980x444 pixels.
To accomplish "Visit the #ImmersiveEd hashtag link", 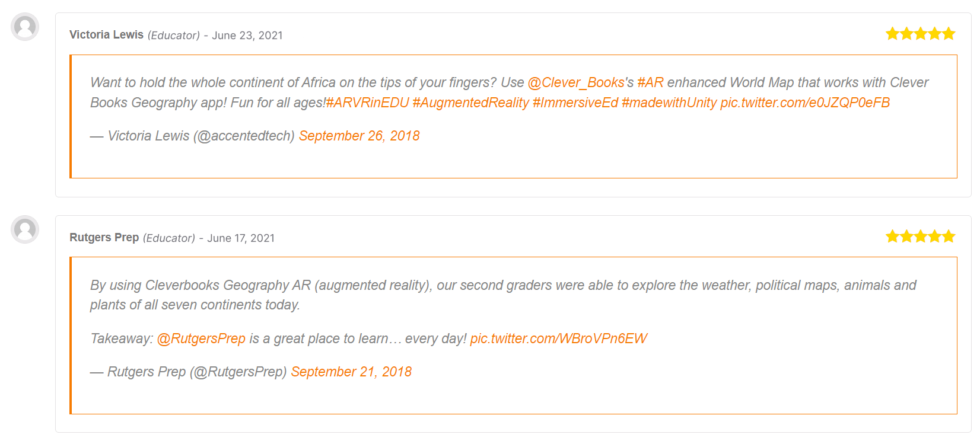I will pyautogui.click(x=575, y=103).
